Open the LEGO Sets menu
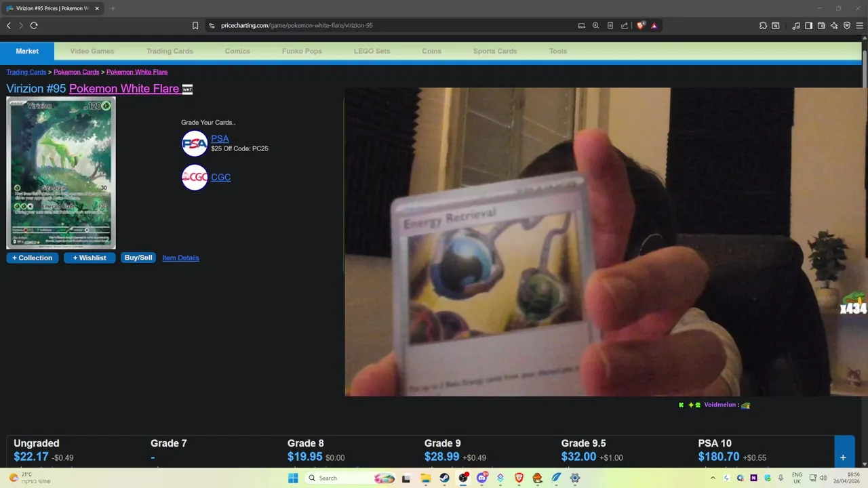The height and width of the screenshot is (488, 868). click(x=372, y=51)
